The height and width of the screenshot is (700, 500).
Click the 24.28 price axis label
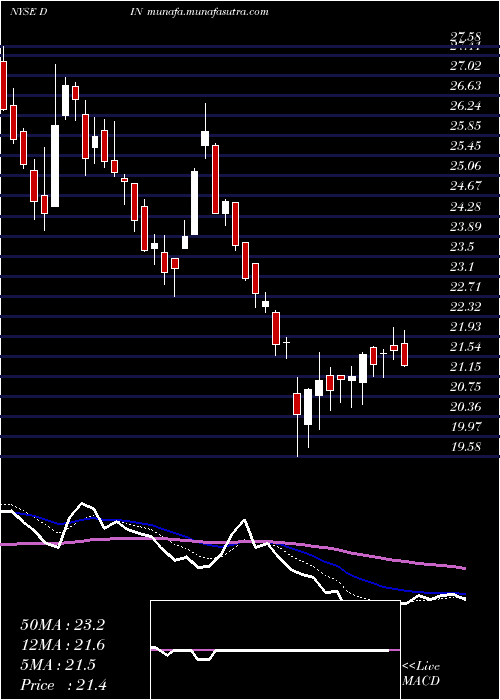tap(466, 206)
